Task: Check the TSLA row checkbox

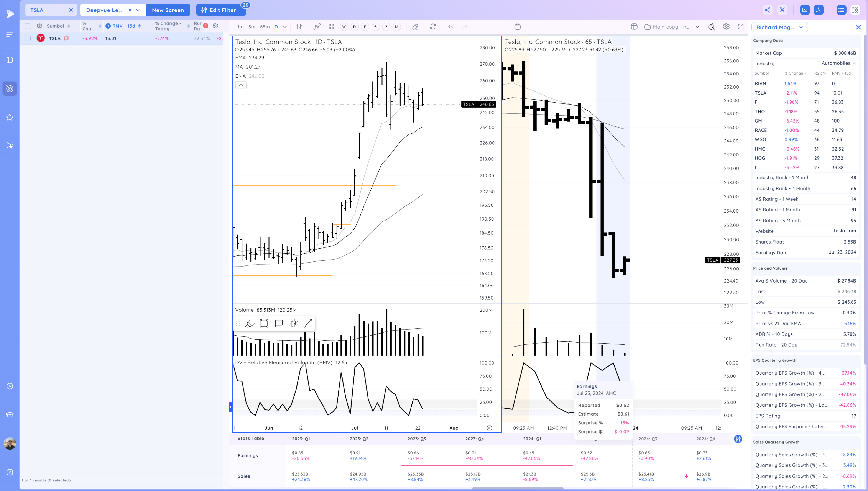Action: click(28, 38)
